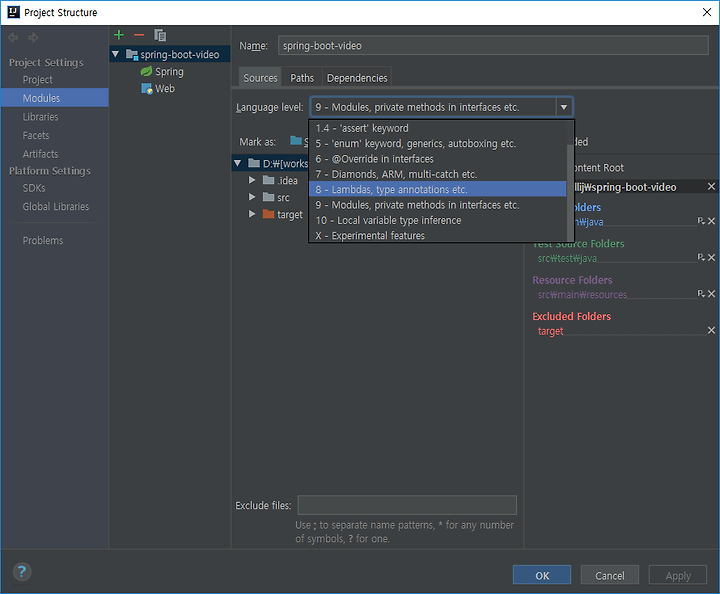Click the Resource Folders heading
The image size is (720, 594).
point(572,280)
